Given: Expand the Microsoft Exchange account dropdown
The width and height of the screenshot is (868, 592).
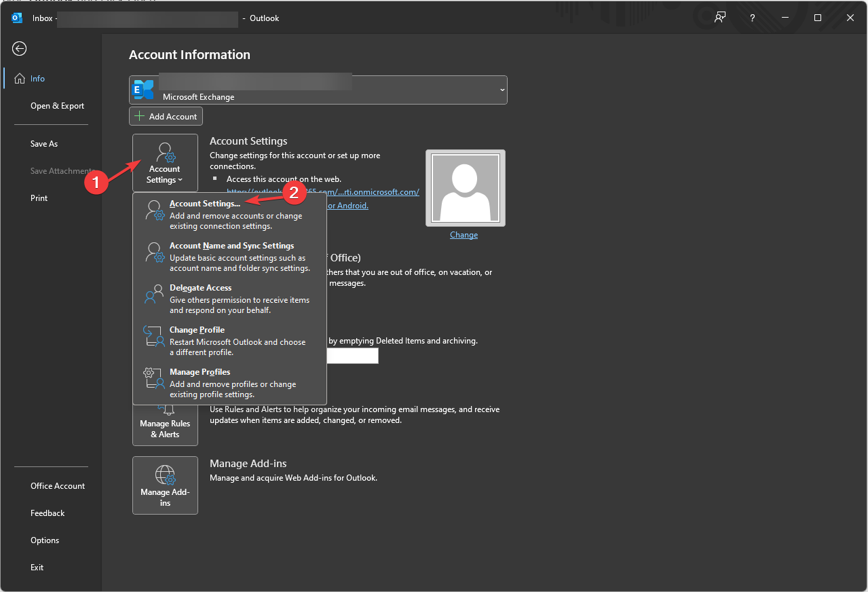Looking at the screenshot, I should coord(502,90).
